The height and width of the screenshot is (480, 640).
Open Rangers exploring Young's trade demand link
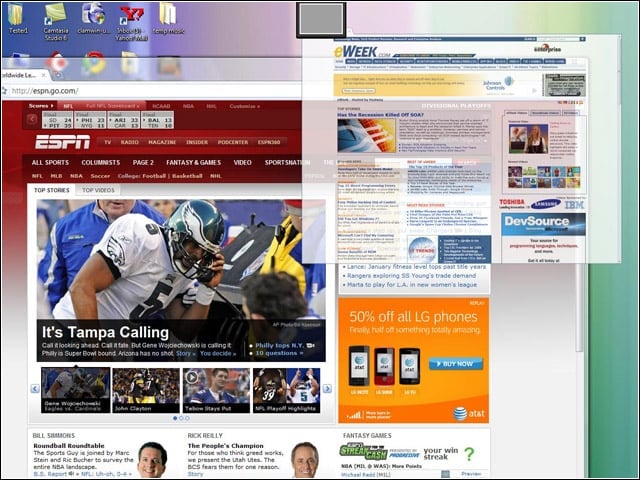point(411,276)
